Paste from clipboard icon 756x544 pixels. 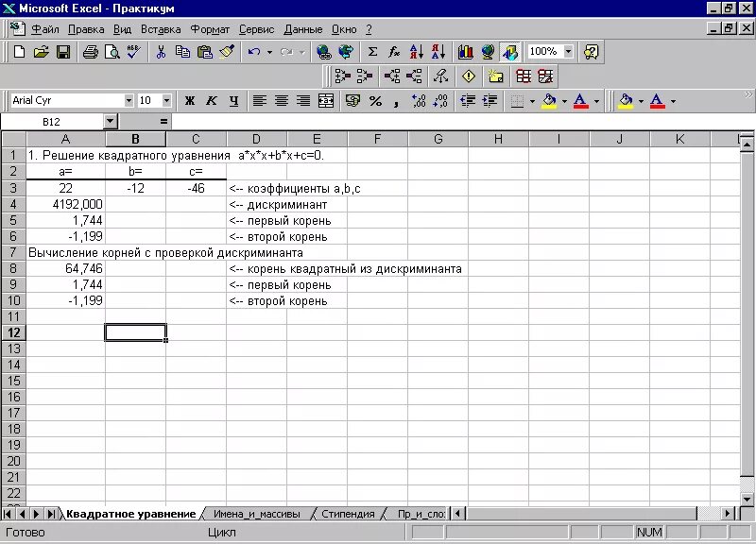[205, 52]
